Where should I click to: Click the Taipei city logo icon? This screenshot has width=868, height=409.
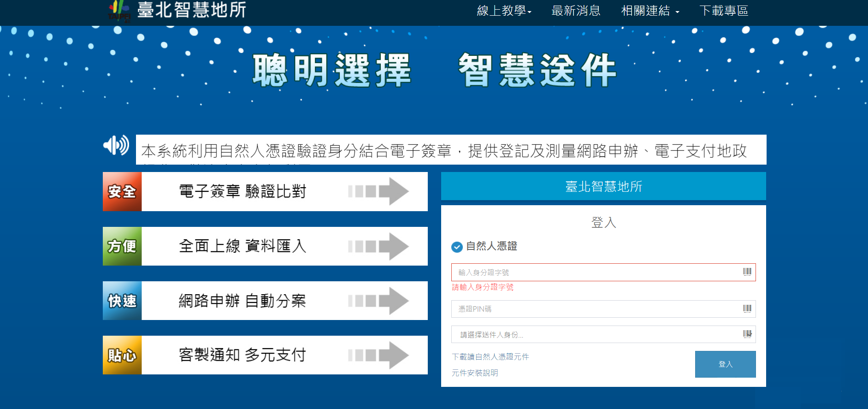[119, 11]
